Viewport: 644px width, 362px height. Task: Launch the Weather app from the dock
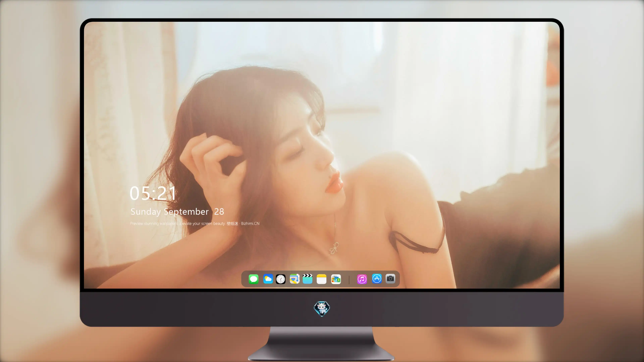pos(268,279)
